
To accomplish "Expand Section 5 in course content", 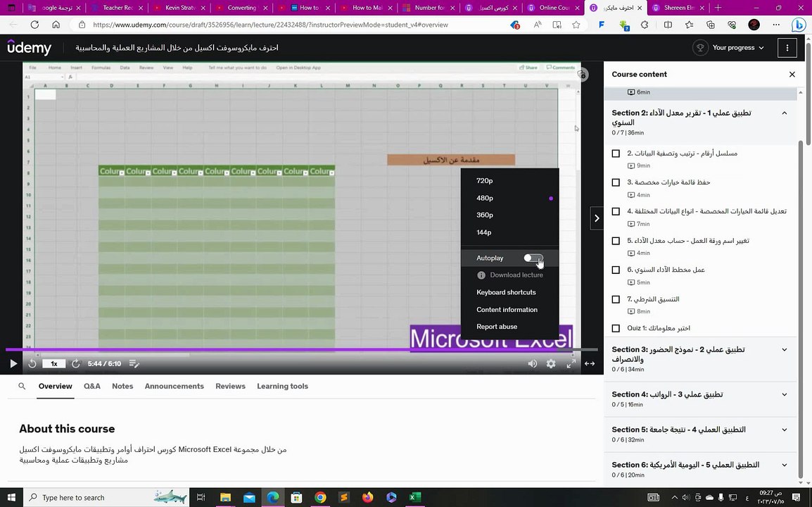I will point(784,430).
